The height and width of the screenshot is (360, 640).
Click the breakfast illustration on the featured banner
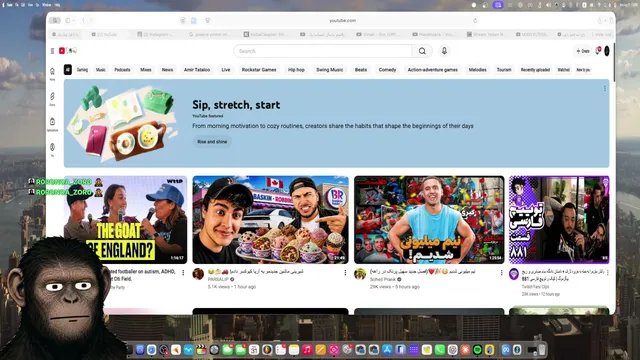[122, 122]
